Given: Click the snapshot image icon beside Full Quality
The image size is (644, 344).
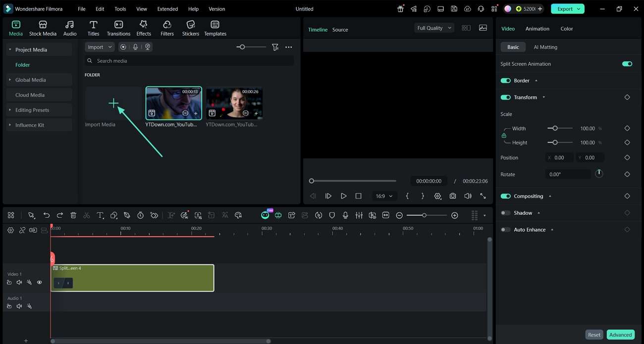Looking at the screenshot, I should 483,28.
